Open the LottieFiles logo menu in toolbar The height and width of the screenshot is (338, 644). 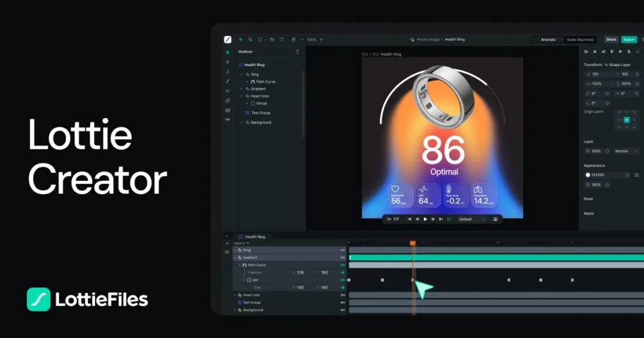point(228,40)
